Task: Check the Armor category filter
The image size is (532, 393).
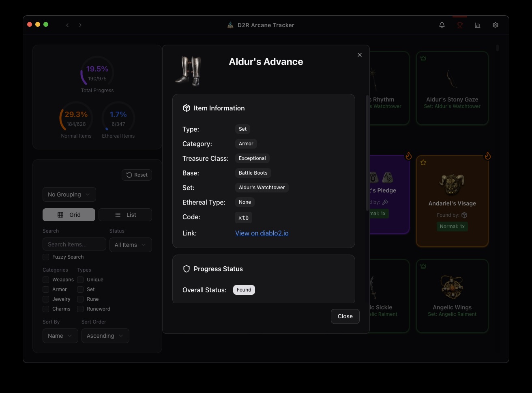Action: (x=45, y=289)
